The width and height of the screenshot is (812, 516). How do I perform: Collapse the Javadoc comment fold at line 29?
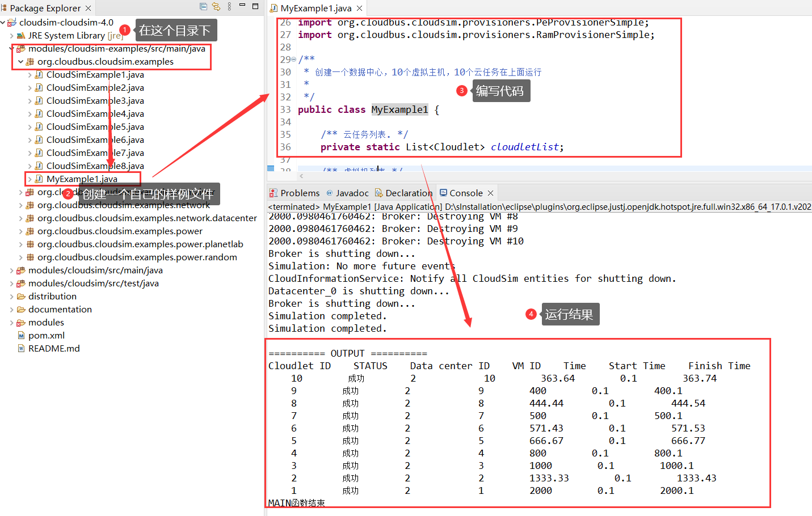(293, 60)
